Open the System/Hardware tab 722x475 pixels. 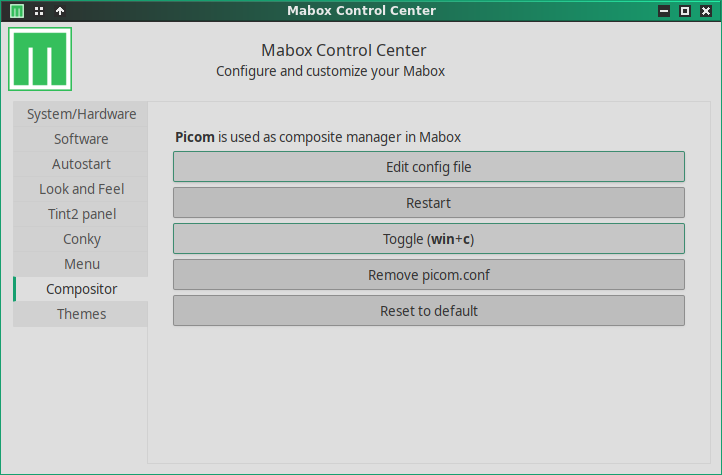click(x=81, y=114)
